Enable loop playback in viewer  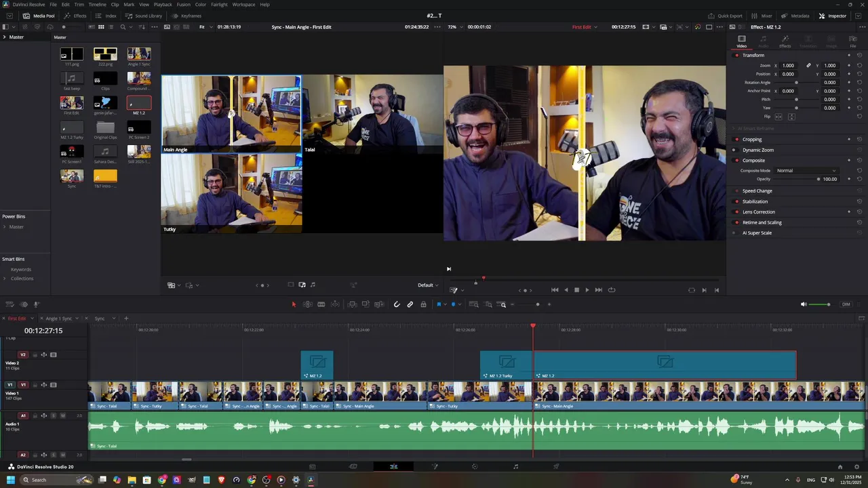612,290
